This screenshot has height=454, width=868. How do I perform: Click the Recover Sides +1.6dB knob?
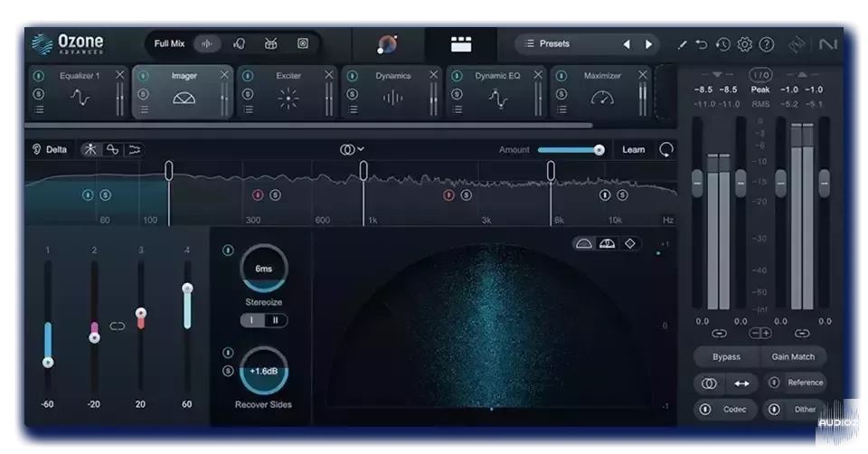click(263, 371)
